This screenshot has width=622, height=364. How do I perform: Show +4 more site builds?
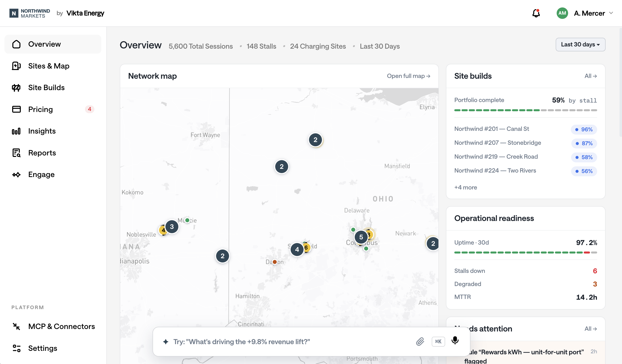pyautogui.click(x=466, y=187)
